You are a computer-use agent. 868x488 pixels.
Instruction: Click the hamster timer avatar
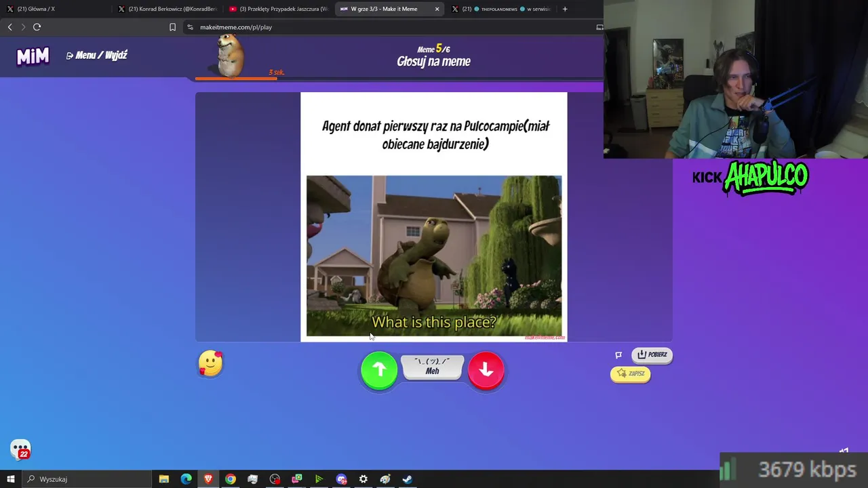pyautogui.click(x=231, y=56)
